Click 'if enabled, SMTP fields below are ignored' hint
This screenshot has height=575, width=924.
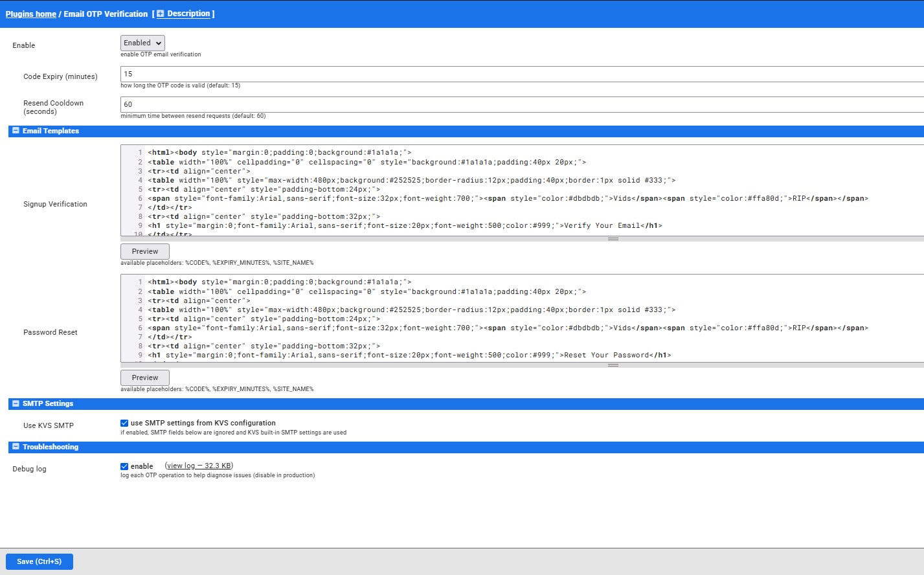(233, 433)
